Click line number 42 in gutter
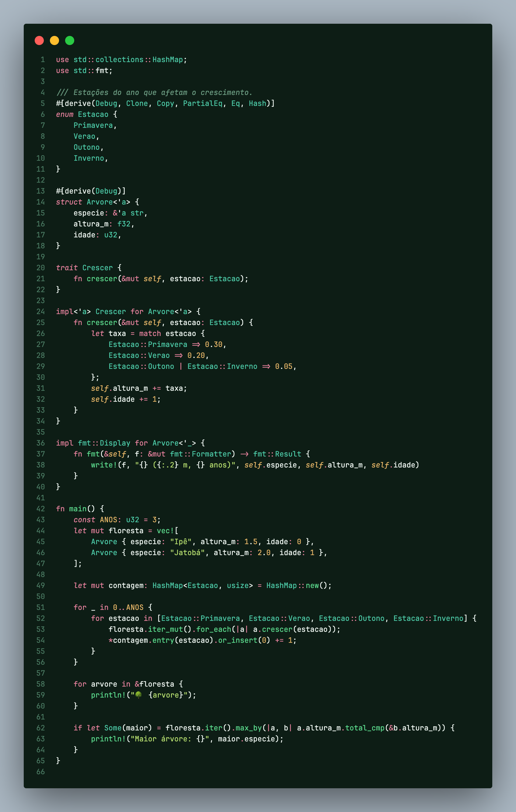 [40, 509]
